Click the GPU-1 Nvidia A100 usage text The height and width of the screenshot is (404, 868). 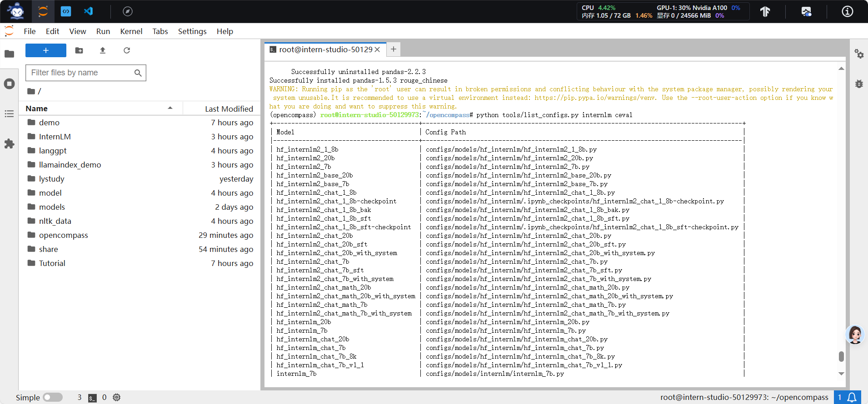(x=698, y=8)
